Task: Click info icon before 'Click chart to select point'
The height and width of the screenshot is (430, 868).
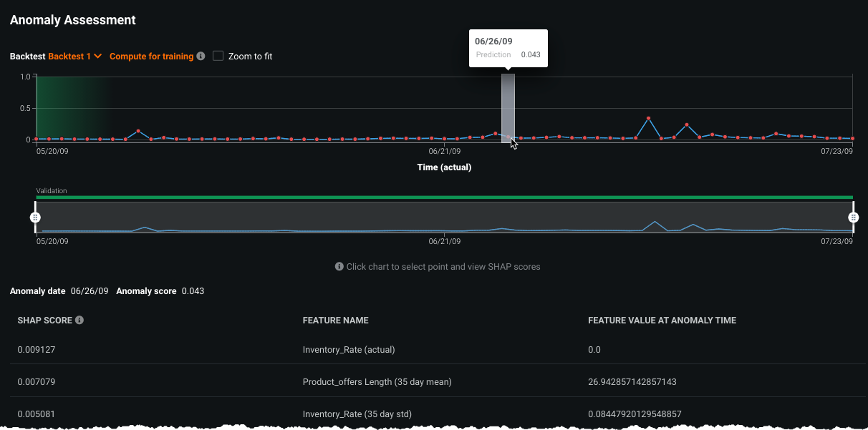Action: (339, 266)
